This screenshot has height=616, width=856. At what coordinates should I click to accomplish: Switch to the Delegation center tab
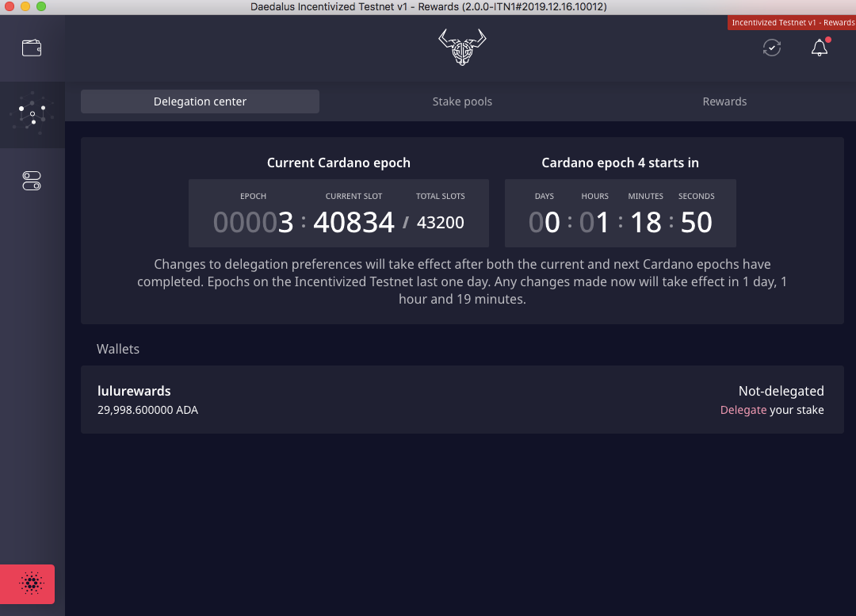click(200, 101)
